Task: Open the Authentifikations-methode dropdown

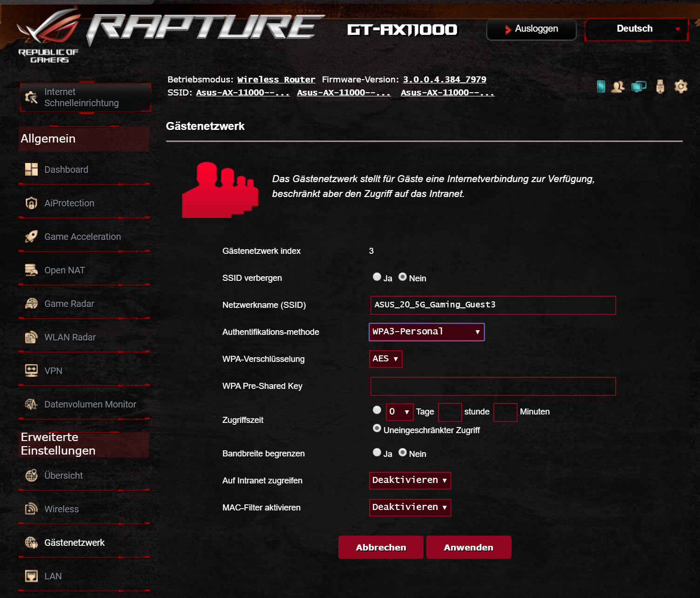Action: click(427, 332)
